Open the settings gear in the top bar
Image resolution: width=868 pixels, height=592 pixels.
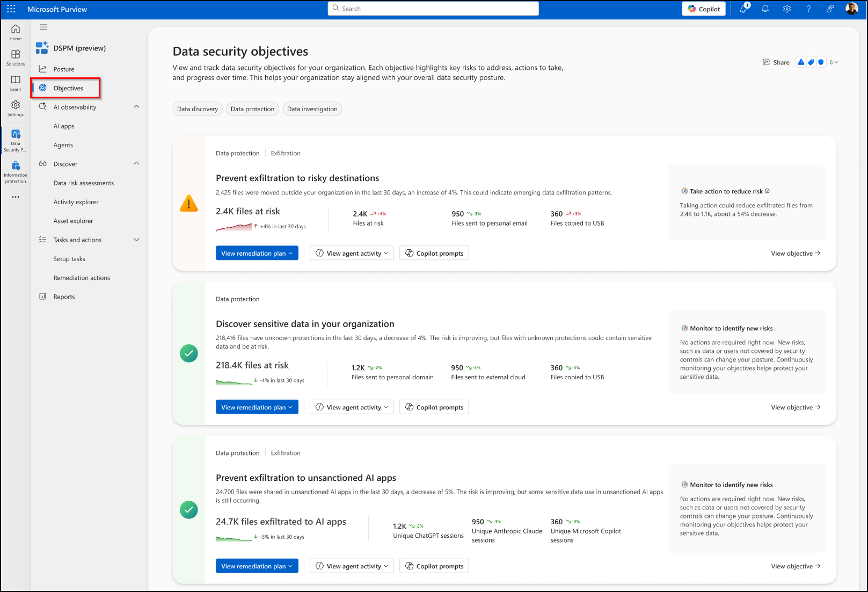coord(787,9)
